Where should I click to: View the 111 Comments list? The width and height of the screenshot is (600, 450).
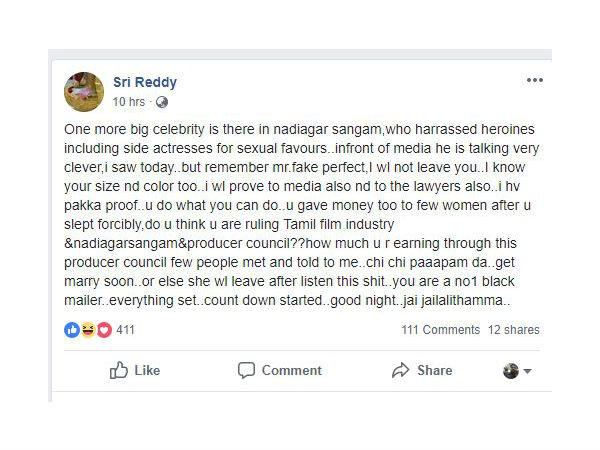(x=440, y=330)
